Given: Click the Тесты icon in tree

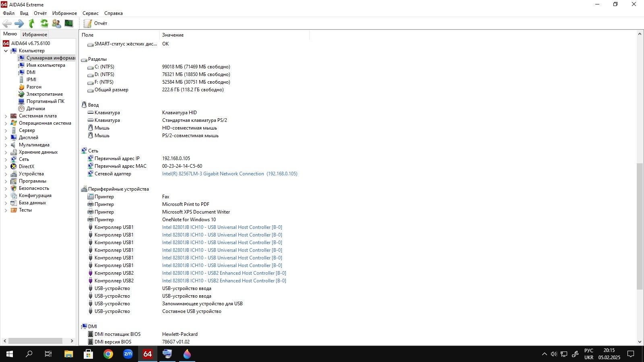Looking at the screenshot, I should coord(14,210).
